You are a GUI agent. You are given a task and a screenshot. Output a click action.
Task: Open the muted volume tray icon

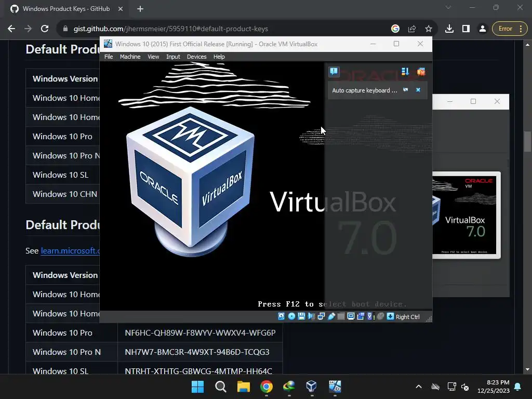(x=465, y=387)
